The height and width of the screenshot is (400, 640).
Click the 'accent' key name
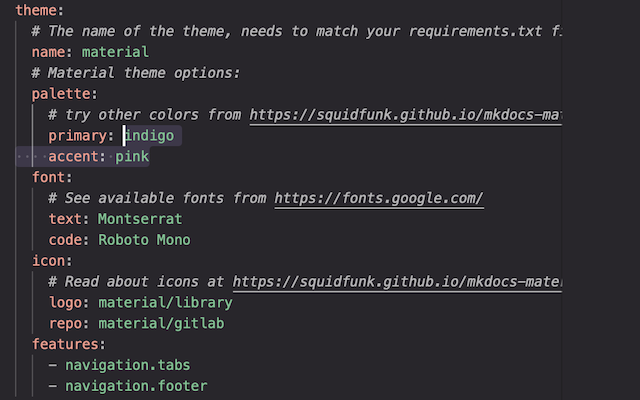click(73, 156)
